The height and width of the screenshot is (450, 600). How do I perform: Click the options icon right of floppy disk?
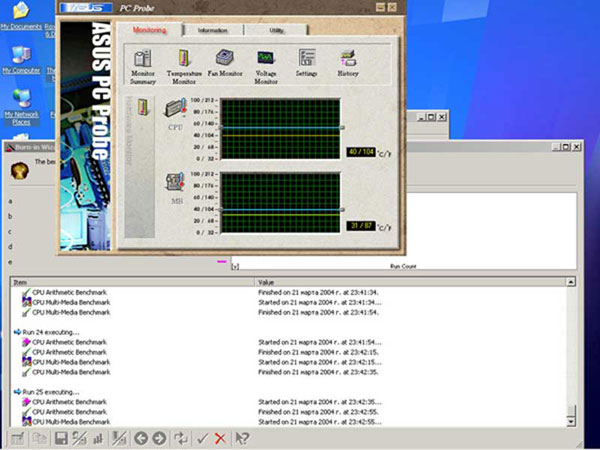[x=80, y=438]
